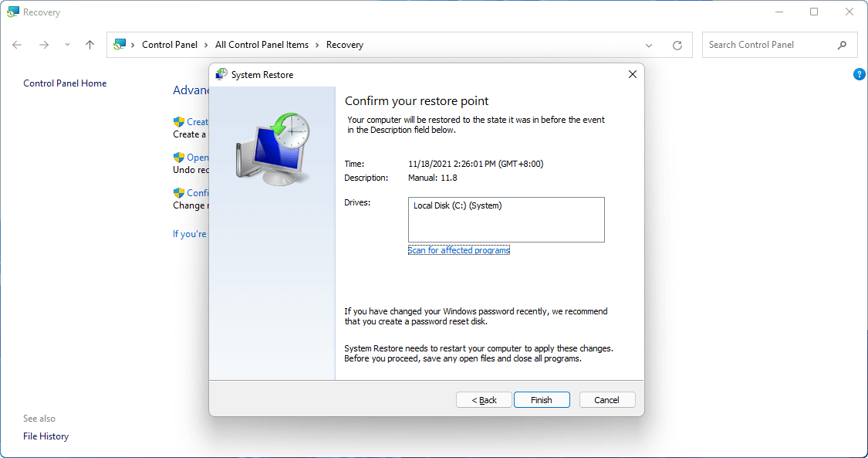Refresh the Recovery page
Viewport: 868px width, 458px height.
[677, 46]
